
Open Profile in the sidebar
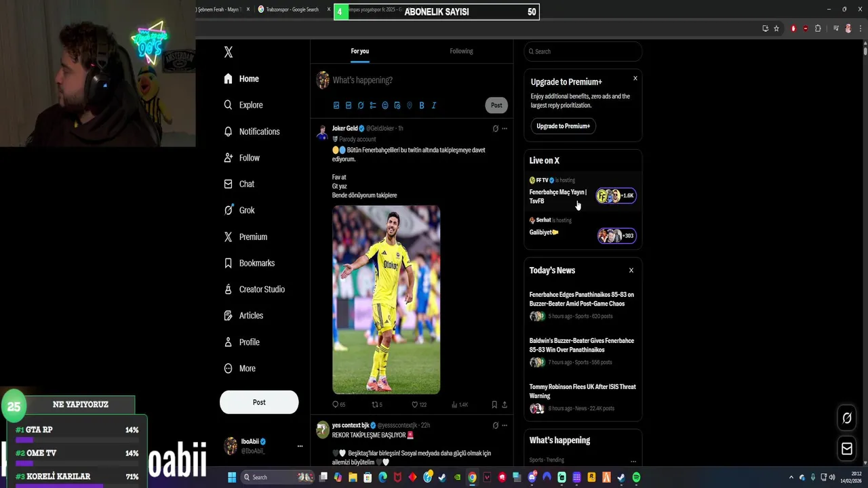241,342
